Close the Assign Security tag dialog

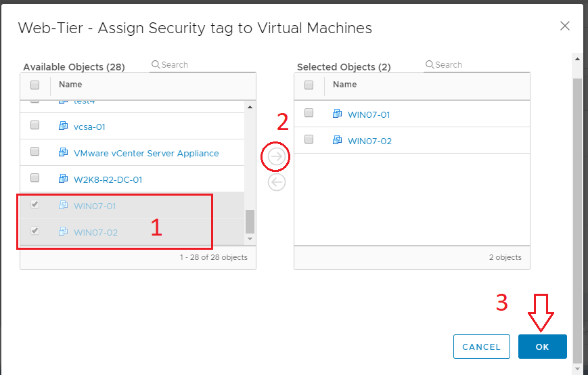[565, 26]
